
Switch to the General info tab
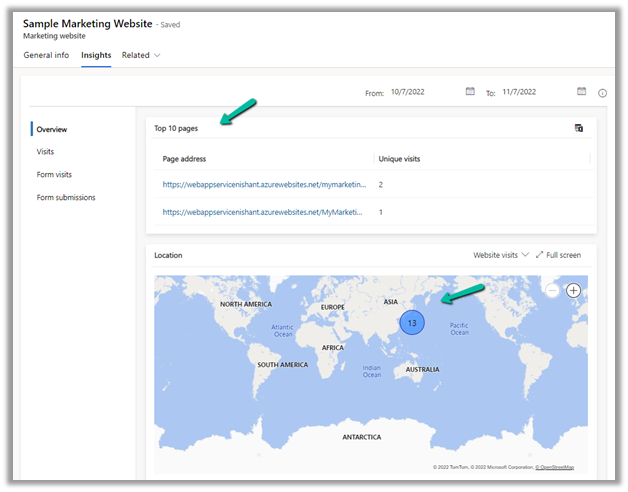[46, 55]
